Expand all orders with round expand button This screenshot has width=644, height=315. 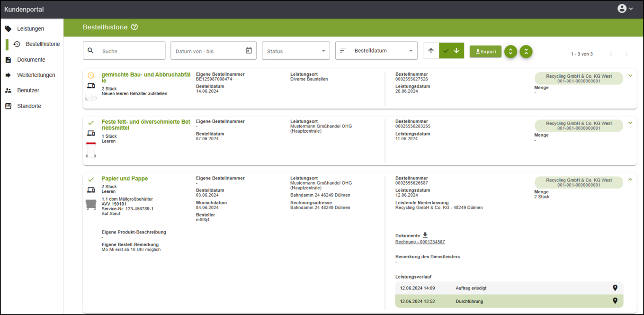[510, 51]
